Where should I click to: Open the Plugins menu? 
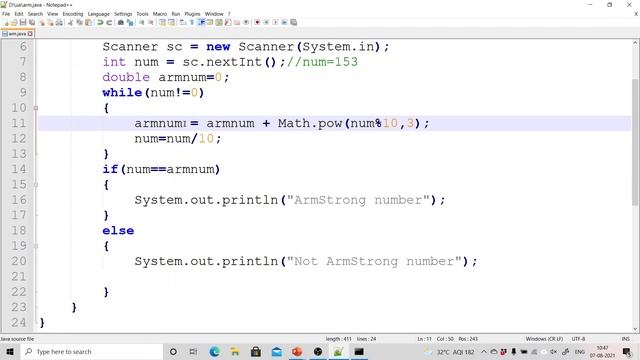tap(192, 14)
